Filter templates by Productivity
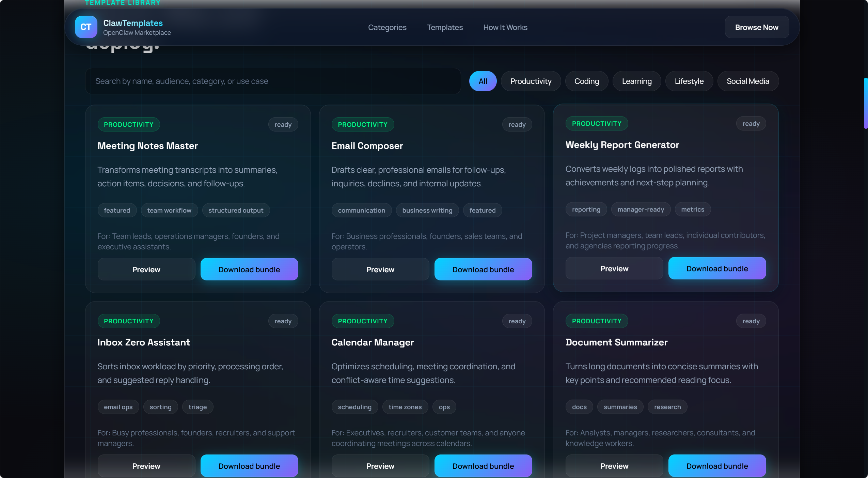Image resolution: width=868 pixels, height=478 pixels. tap(530, 81)
